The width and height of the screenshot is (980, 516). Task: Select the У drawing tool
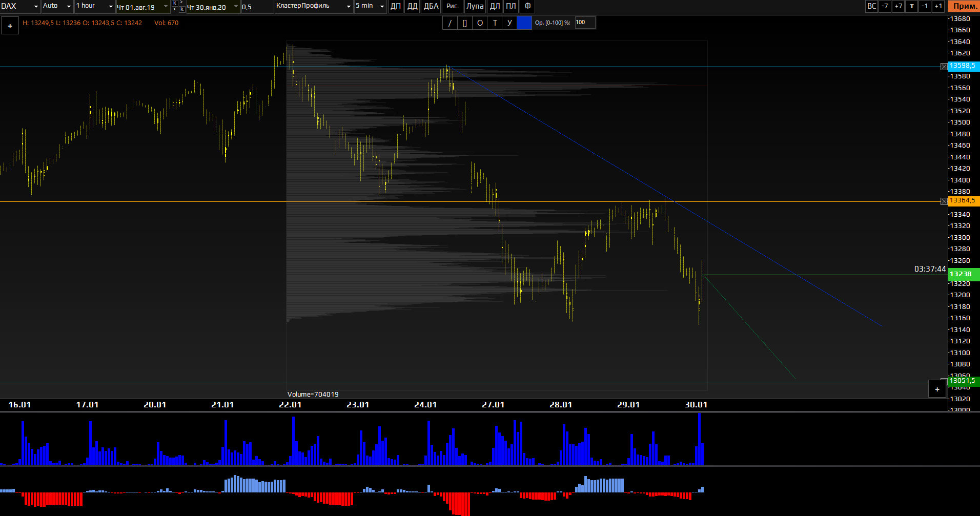click(509, 23)
